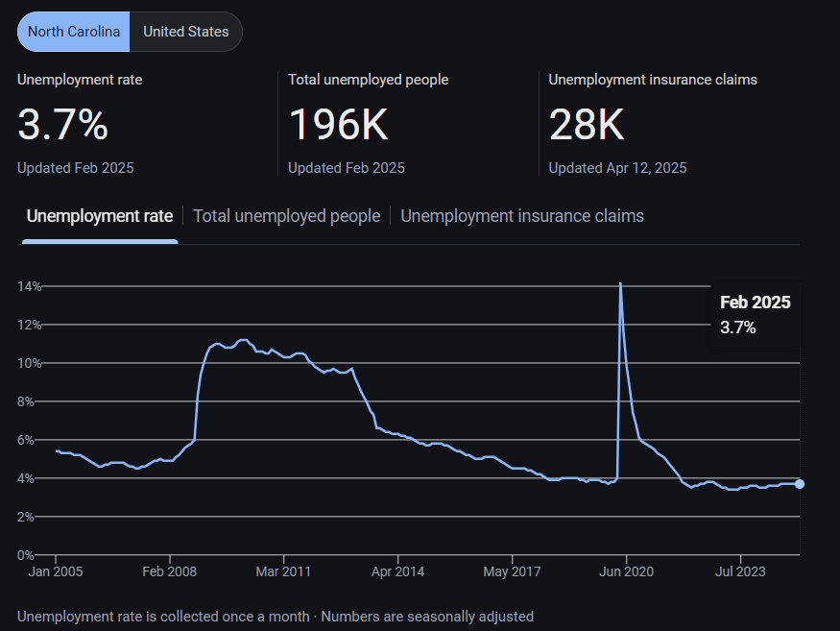Screen dimensions: 840x631
Task: Switch to Total unemployed people tab
Action: [x=286, y=216]
